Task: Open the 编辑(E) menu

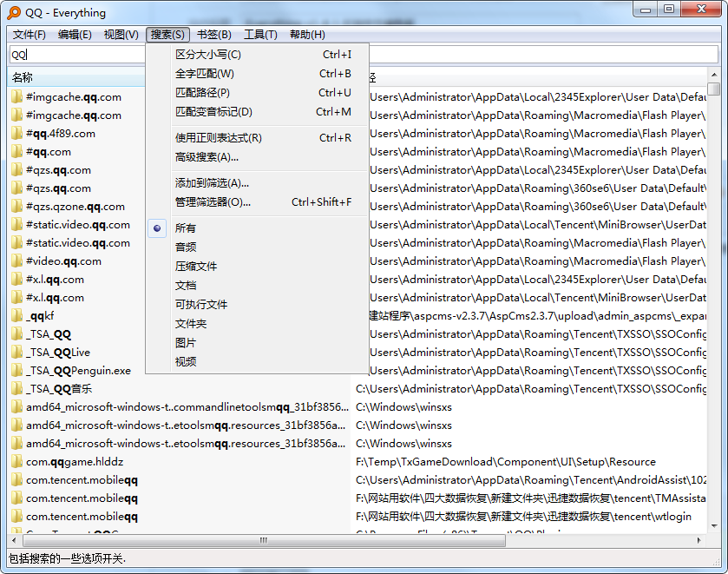Action: pos(75,35)
